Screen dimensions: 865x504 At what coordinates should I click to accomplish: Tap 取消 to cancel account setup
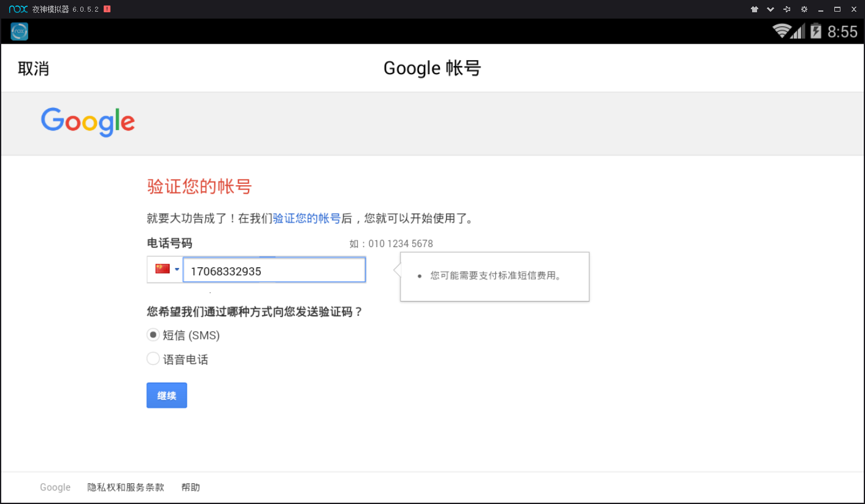(x=34, y=68)
